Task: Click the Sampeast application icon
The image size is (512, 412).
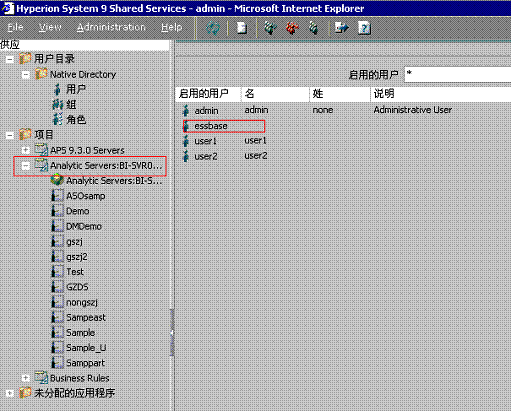Action: pos(57,317)
